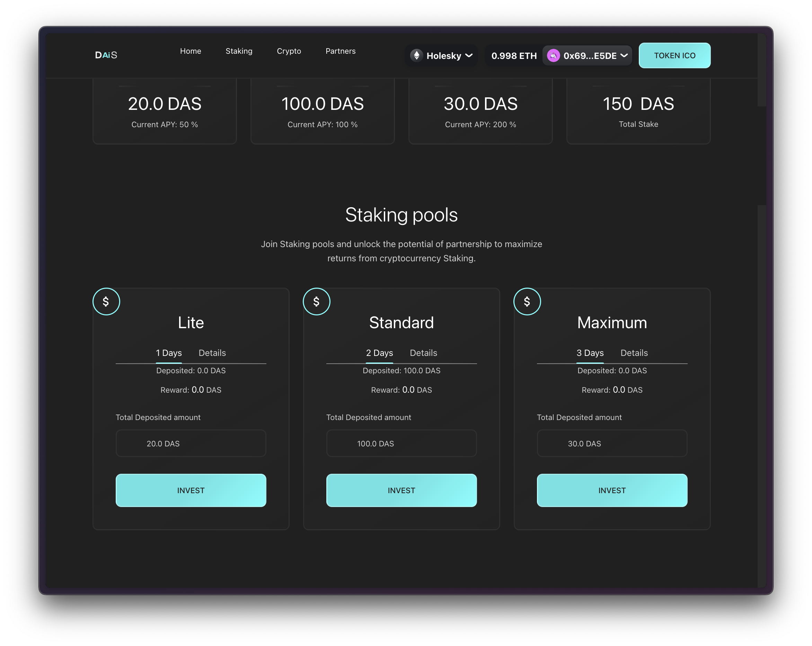Open the Home menu item
The image size is (812, 646).
click(191, 51)
